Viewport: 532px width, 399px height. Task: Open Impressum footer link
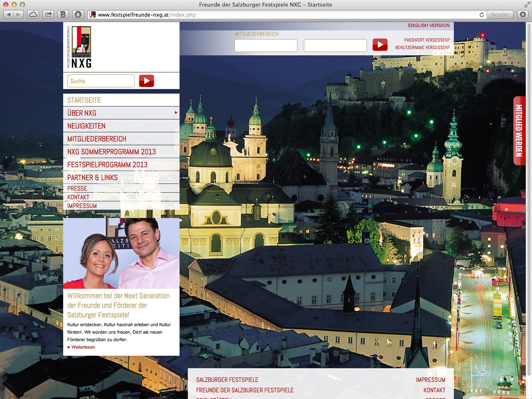pos(431,380)
